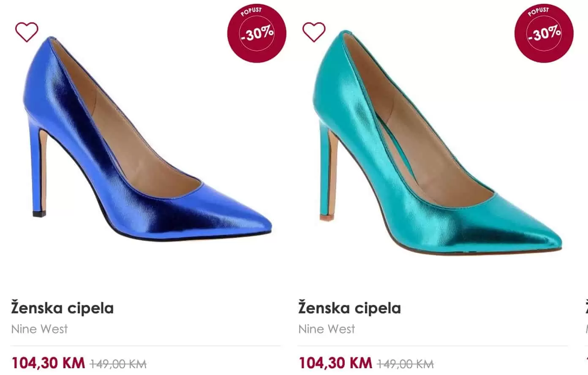This screenshot has height=375, width=588.
Task: Click POPUST label on the second badge
Action: [x=539, y=11]
